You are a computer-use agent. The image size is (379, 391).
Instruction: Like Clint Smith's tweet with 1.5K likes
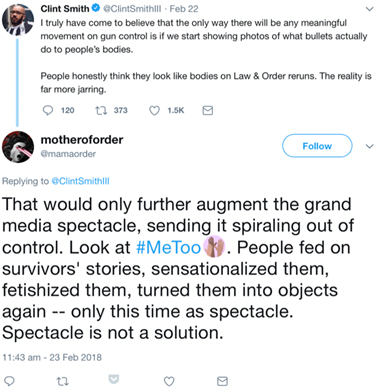(x=154, y=110)
